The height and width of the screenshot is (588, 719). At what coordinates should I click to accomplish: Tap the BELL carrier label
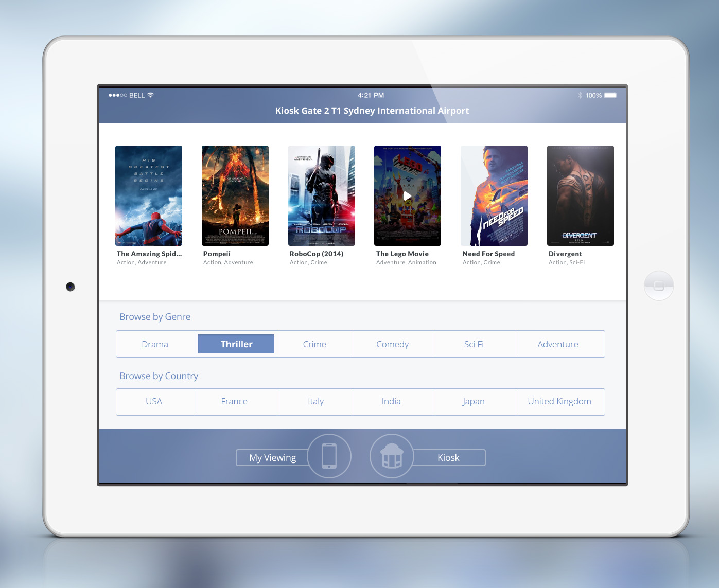click(x=137, y=95)
